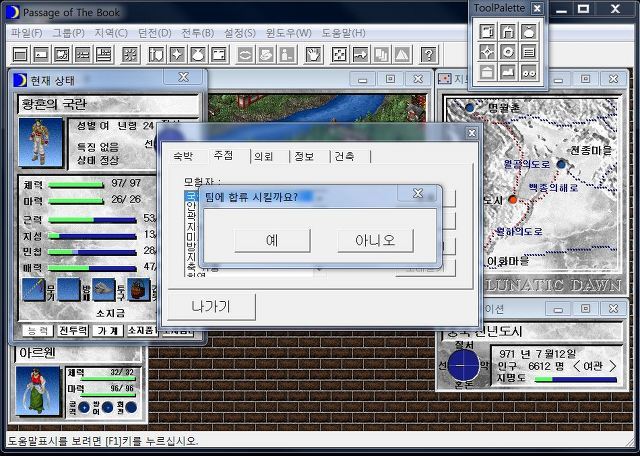Select the mug icon in ToolPalette
The width and height of the screenshot is (640, 456).
tap(487, 31)
